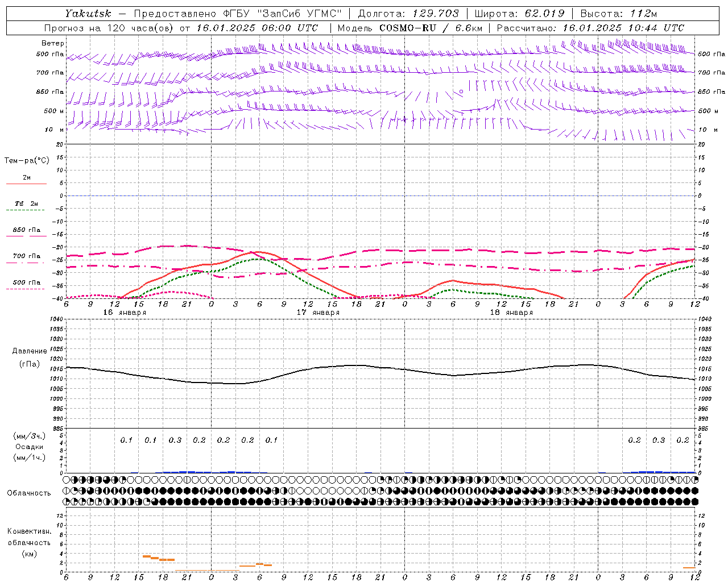
Task: Click the Конвективн. облачность label
Action: pyautogui.click(x=29, y=537)
